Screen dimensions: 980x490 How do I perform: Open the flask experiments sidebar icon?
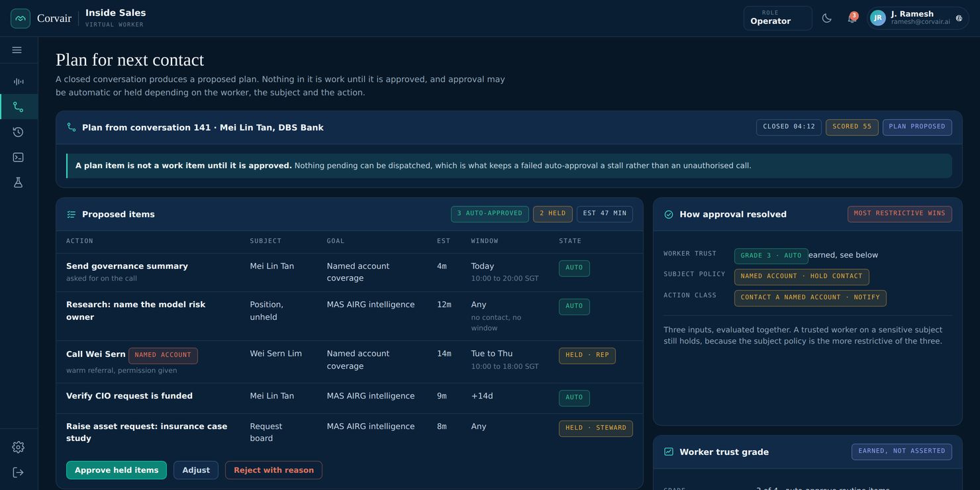(x=19, y=182)
